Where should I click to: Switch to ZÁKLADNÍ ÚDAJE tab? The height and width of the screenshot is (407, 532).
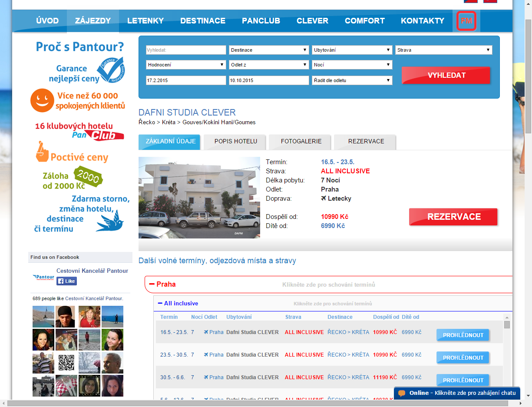tap(169, 142)
